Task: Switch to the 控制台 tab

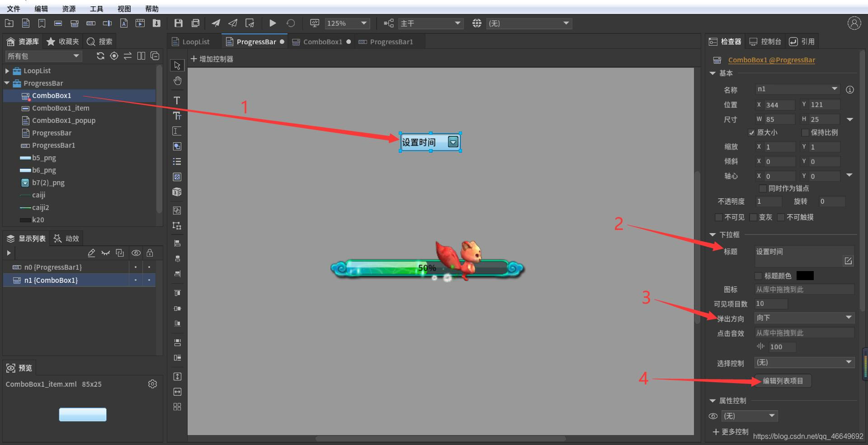Action: (x=765, y=42)
